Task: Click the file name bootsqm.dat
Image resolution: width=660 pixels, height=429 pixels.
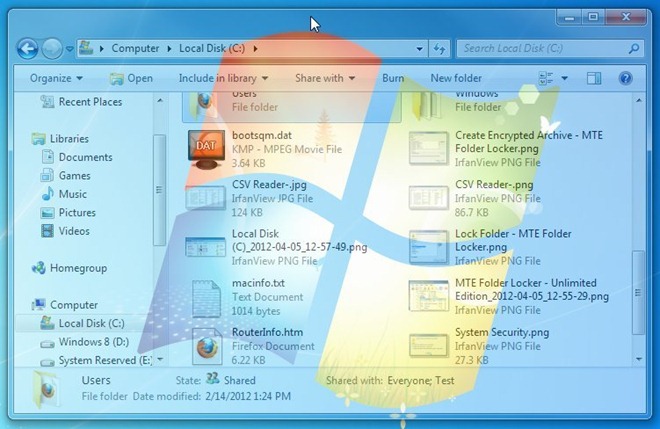Action: pyautogui.click(x=262, y=136)
